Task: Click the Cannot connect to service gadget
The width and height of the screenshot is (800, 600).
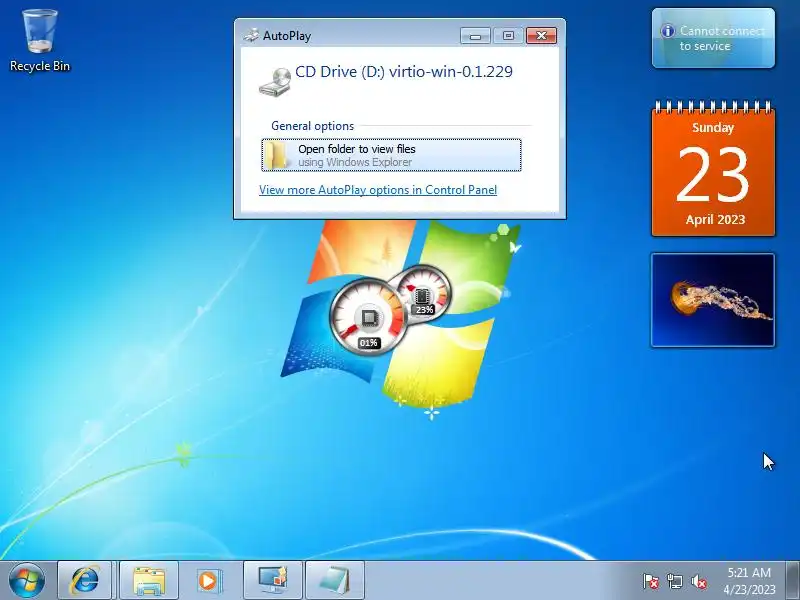Action: 713,38
